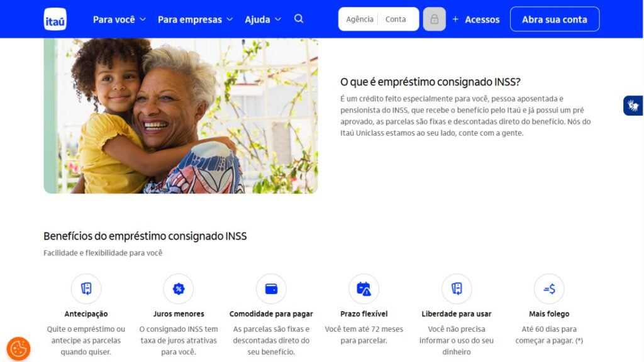This screenshot has width=644, height=362.
Task: Click the Antecipação heading text
Action: [86, 314]
